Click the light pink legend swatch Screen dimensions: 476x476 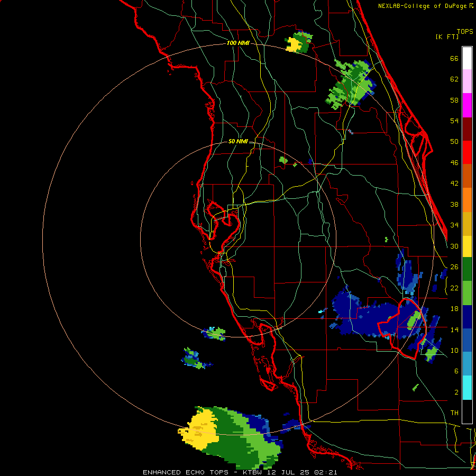(x=467, y=81)
